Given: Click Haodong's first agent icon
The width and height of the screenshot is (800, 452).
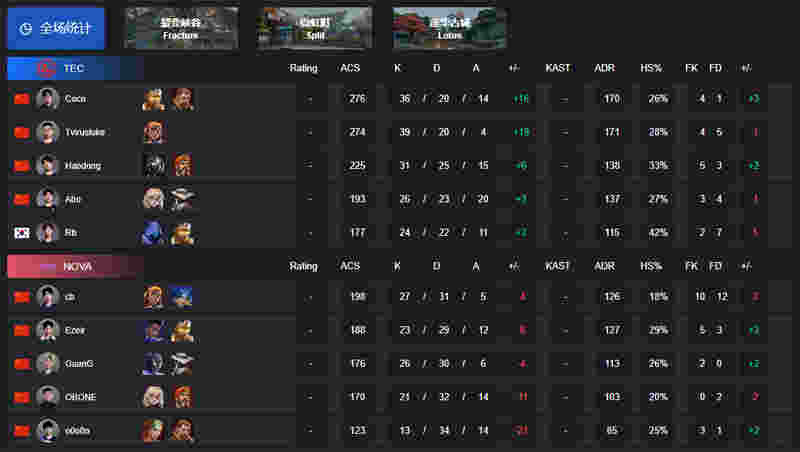Looking at the screenshot, I should tap(154, 165).
